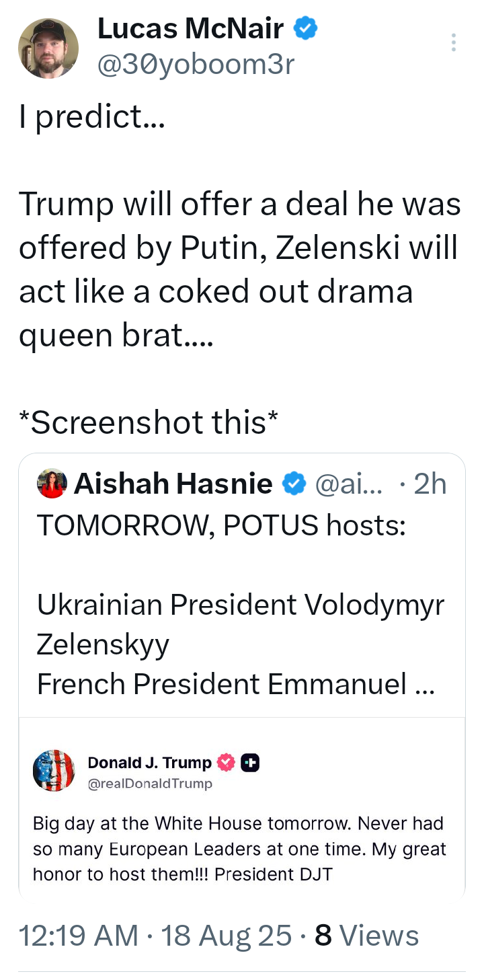Open the @realDonaldTrump handle
This screenshot has height=980, width=484.
pos(149,783)
